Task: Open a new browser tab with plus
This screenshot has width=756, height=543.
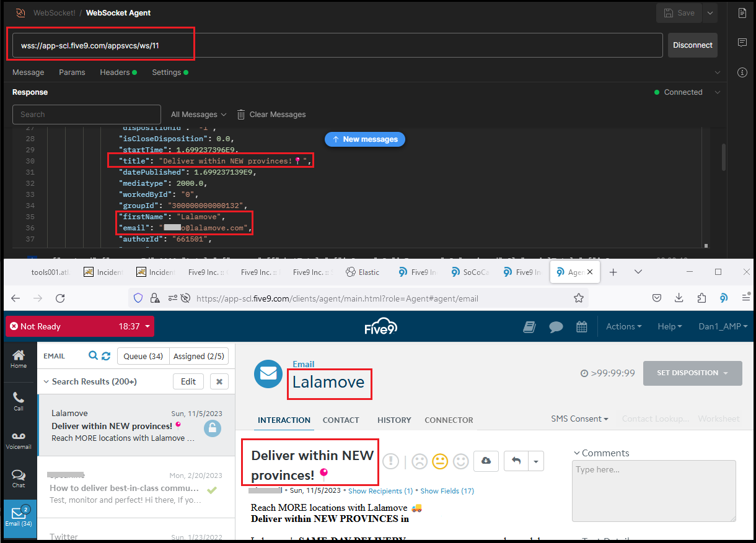Action: coord(613,272)
